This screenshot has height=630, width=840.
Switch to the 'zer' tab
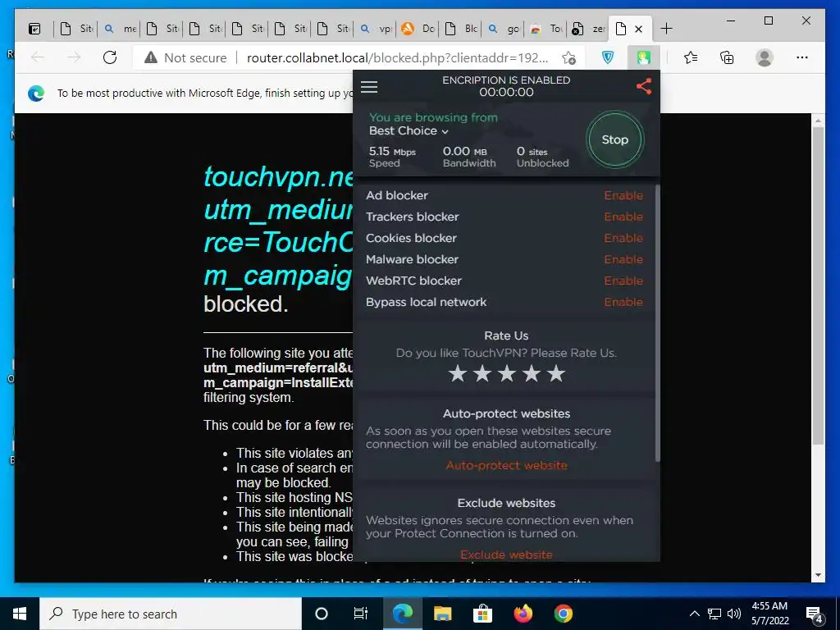(588, 29)
